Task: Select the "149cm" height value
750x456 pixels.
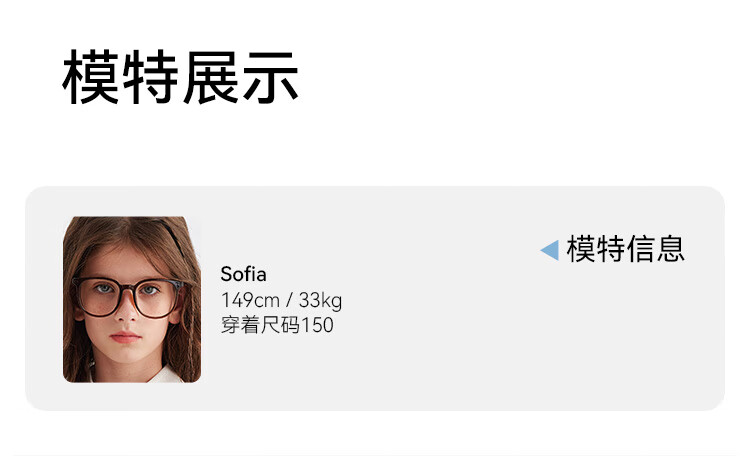Action: click(x=249, y=300)
